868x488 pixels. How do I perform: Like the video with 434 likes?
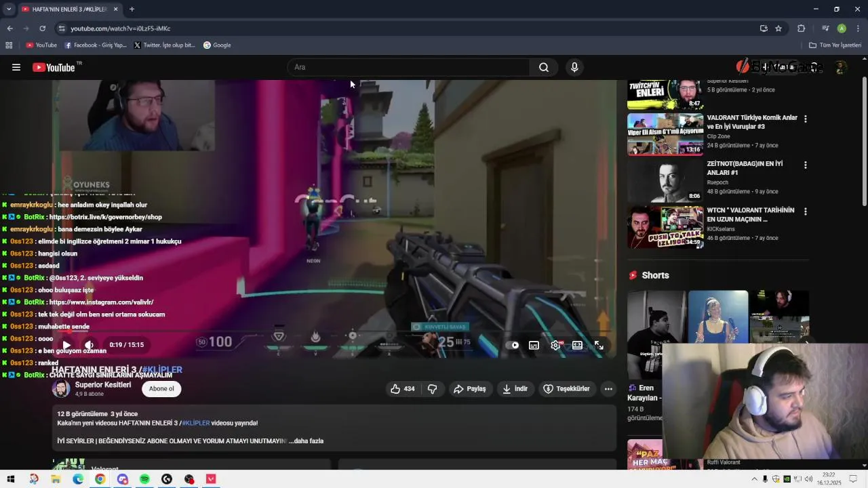tap(402, 388)
